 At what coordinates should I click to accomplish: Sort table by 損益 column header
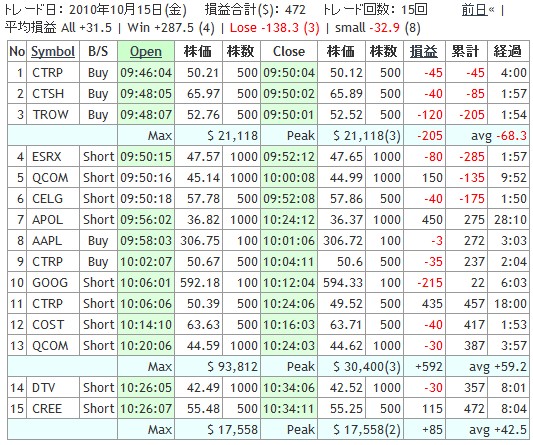(x=424, y=52)
